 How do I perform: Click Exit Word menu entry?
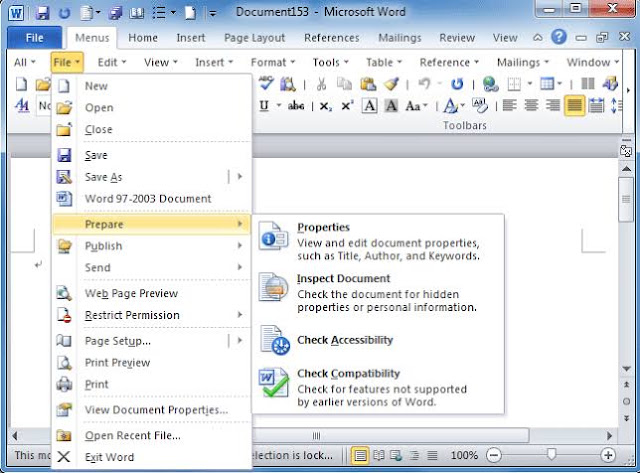[x=152, y=457]
